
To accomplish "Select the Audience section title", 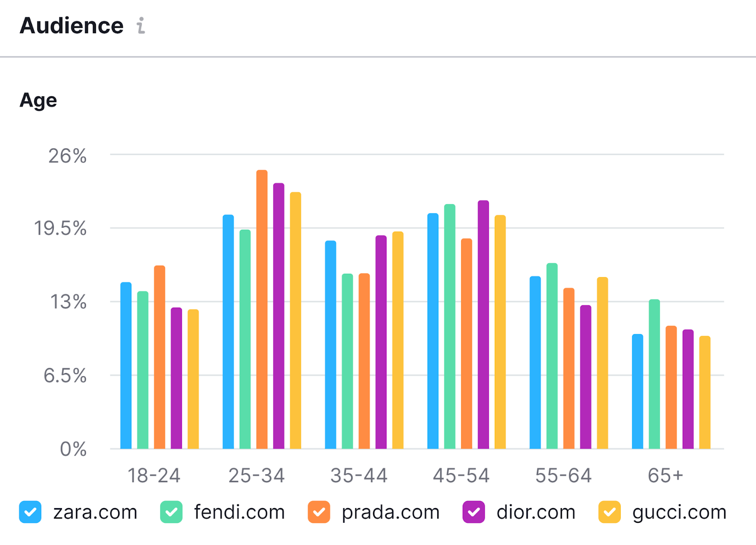I will tap(72, 26).
